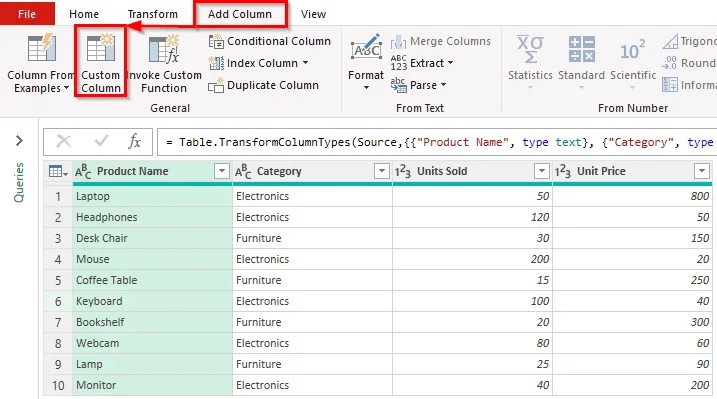Select the Coffee Table cell
Viewport: 717px width, 399px height.
point(152,281)
